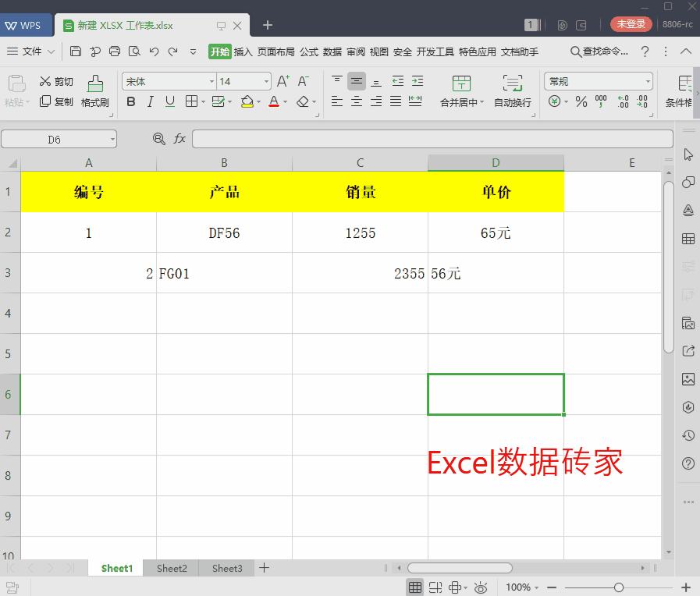Add a new sheet with plus icon

coord(265,568)
